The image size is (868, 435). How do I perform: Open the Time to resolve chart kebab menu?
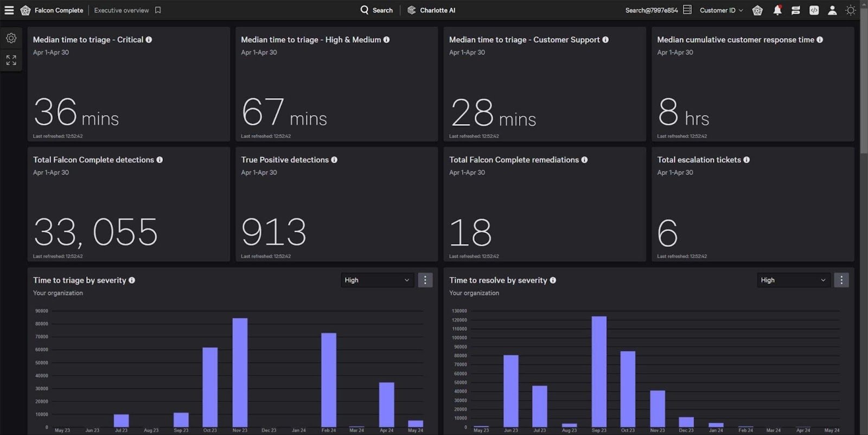pos(841,280)
